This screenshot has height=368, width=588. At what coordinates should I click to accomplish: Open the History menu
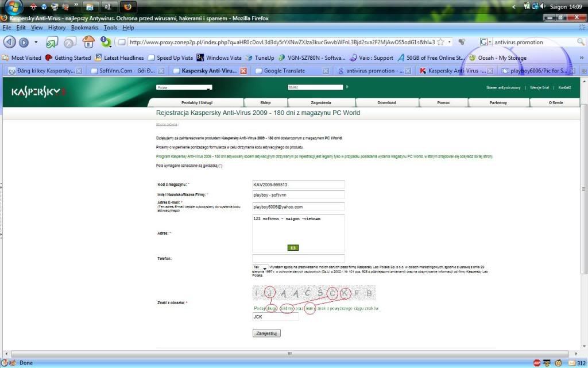click(57, 28)
